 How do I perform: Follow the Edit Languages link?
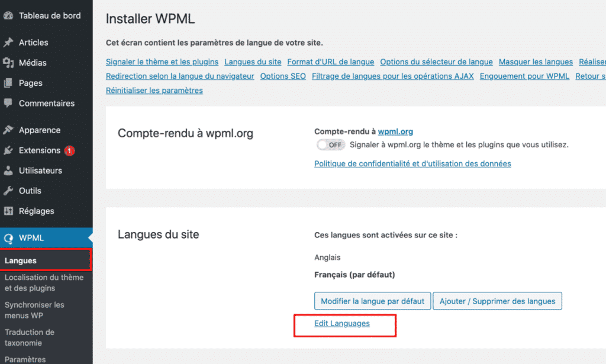click(342, 323)
